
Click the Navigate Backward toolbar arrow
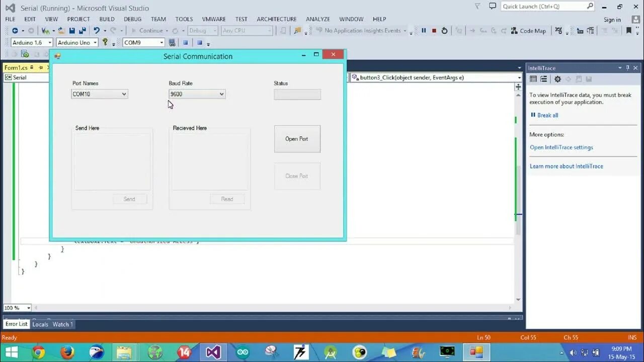pyautogui.click(x=15, y=31)
